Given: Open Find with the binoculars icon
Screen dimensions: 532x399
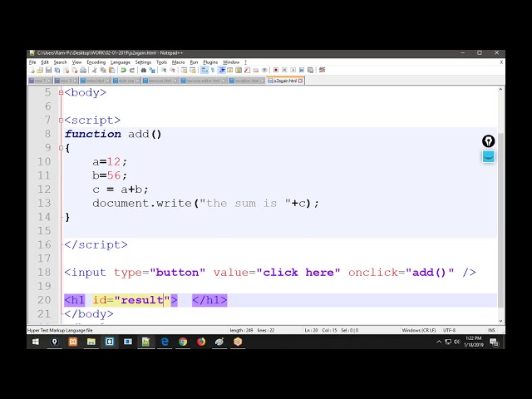Looking at the screenshot, I should coord(144,70).
